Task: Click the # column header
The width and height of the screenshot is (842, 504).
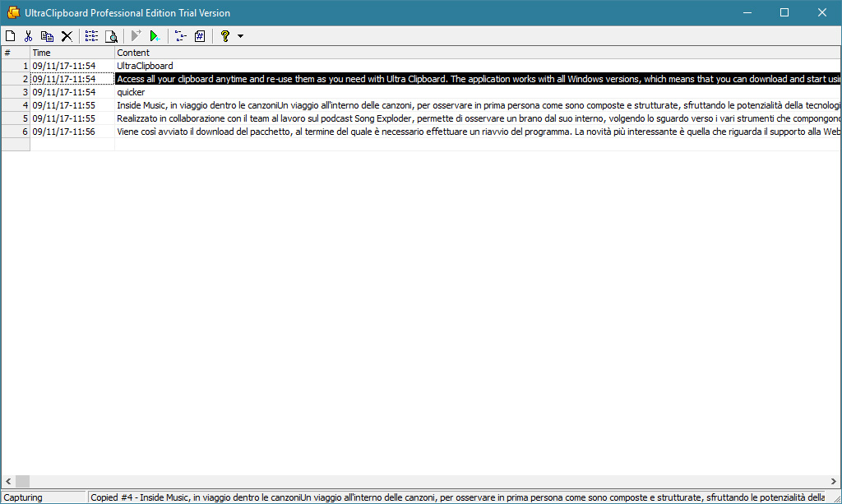Action: pos(16,53)
